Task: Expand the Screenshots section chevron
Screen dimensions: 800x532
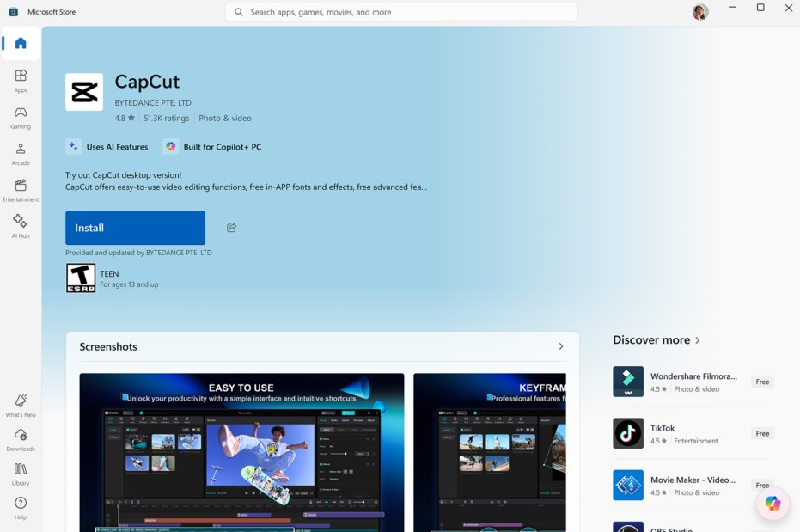Action: point(561,346)
